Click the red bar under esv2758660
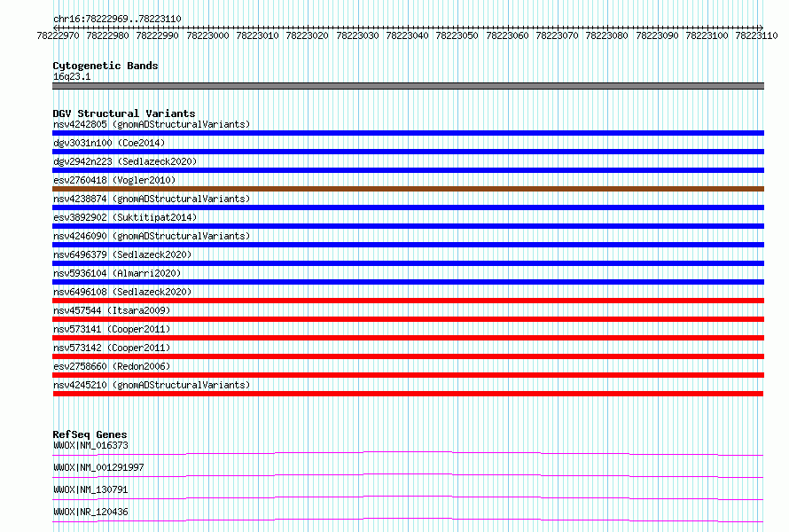 coord(408,375)
